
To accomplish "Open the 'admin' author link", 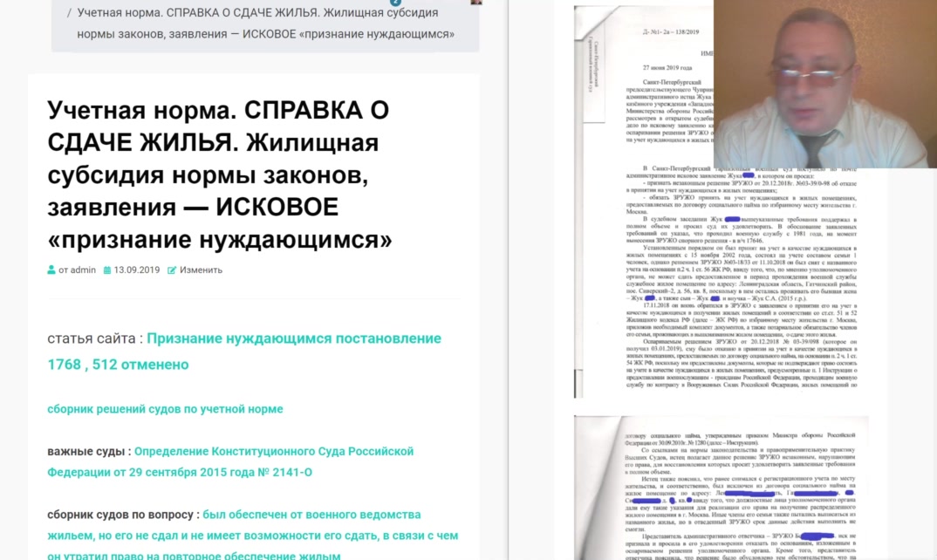I will [83, 270].
